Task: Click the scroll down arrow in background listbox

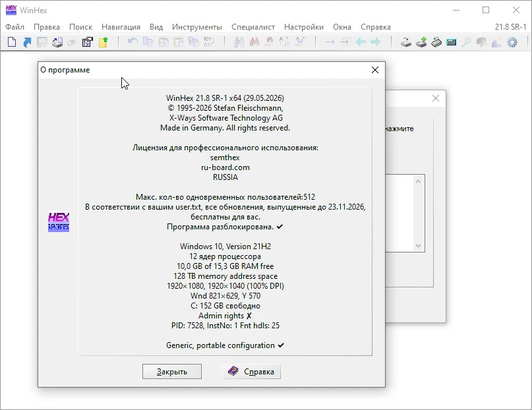Action: click(x=419, y=245)
